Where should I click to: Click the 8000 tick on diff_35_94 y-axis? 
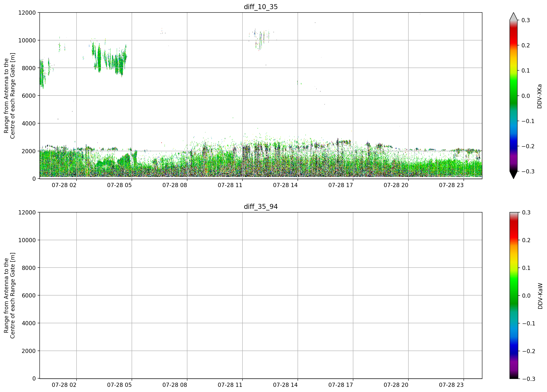[x=29, y=268]
